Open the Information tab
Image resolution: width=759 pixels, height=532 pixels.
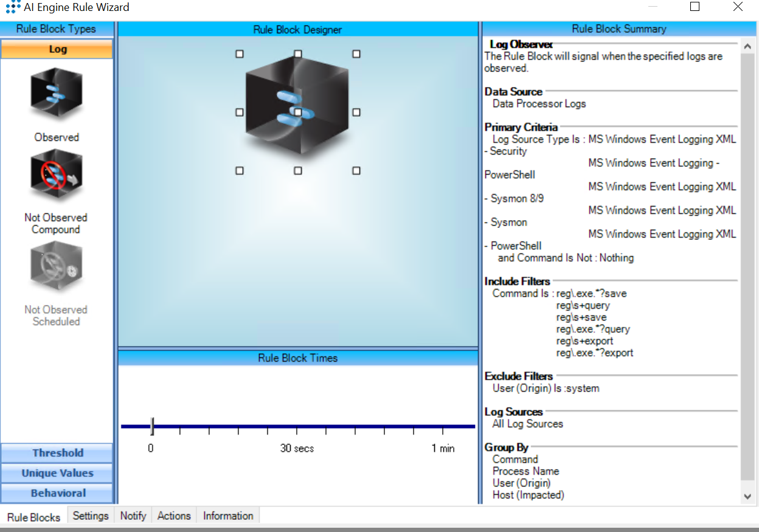[228, 516]
